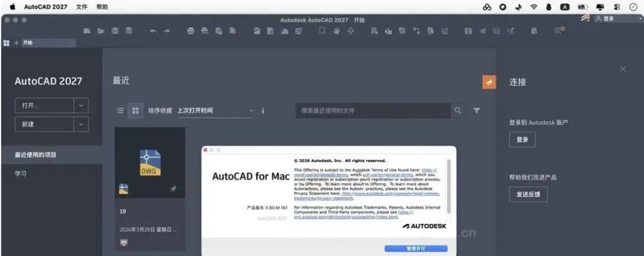
Task: Click the Redo arrow in toolbar
Action: coord(166,31)
